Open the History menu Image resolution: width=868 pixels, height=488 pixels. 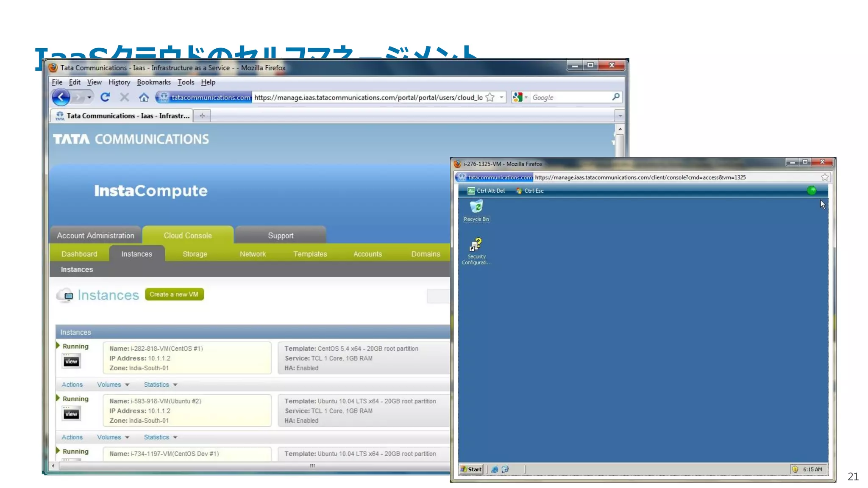pyautogui.click(x=119, y=82)
